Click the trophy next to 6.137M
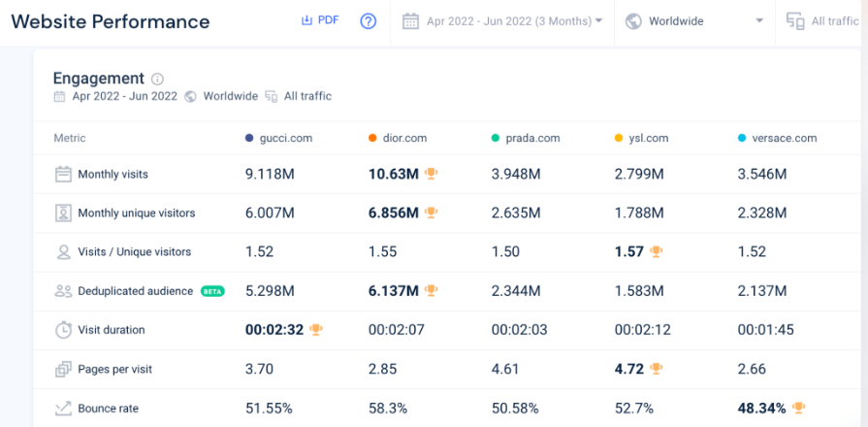The width and height of the screenshot is (868, 427). (431, 290)
